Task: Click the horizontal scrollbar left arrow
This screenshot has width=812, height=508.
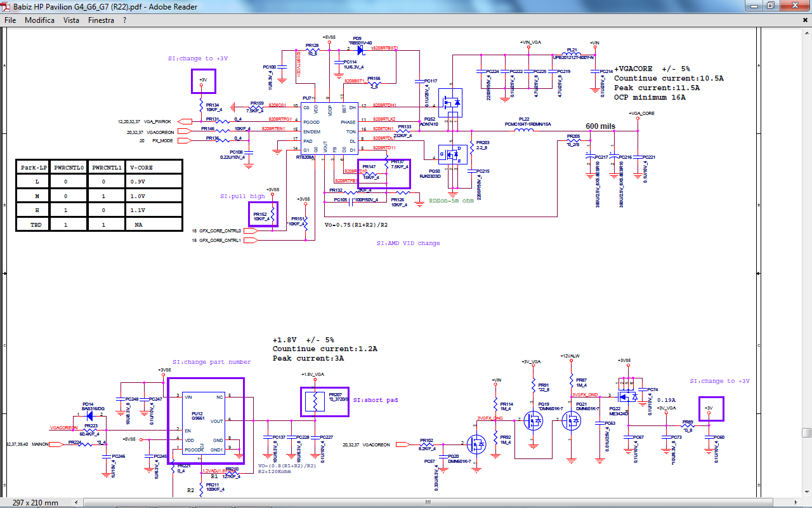Action: point(77,502)
